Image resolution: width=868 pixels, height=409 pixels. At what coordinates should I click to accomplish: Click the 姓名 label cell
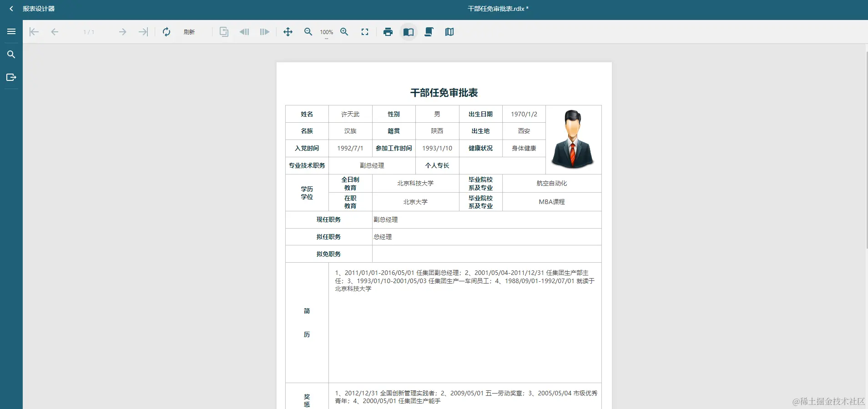pos(307,114)
